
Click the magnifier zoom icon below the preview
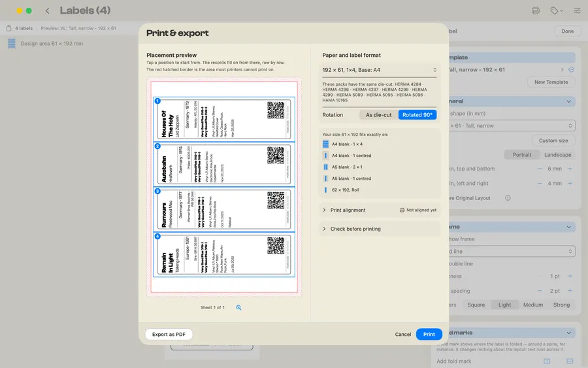(238, 308)
